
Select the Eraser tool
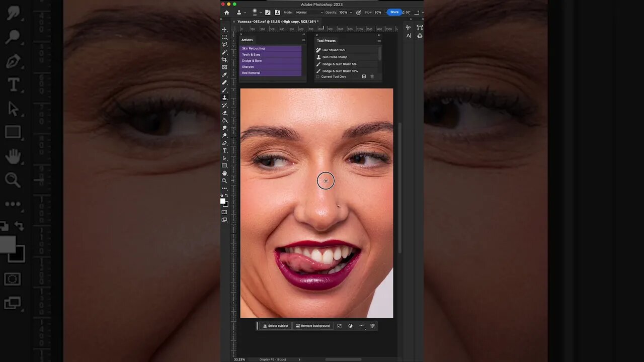tap(224, 113)
